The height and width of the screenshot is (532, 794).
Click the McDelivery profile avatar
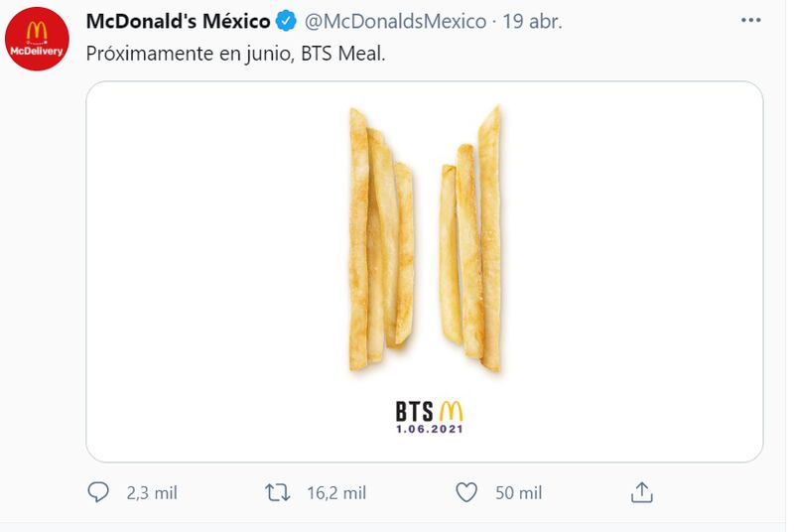pyautogui.click(x=37, y=39)
